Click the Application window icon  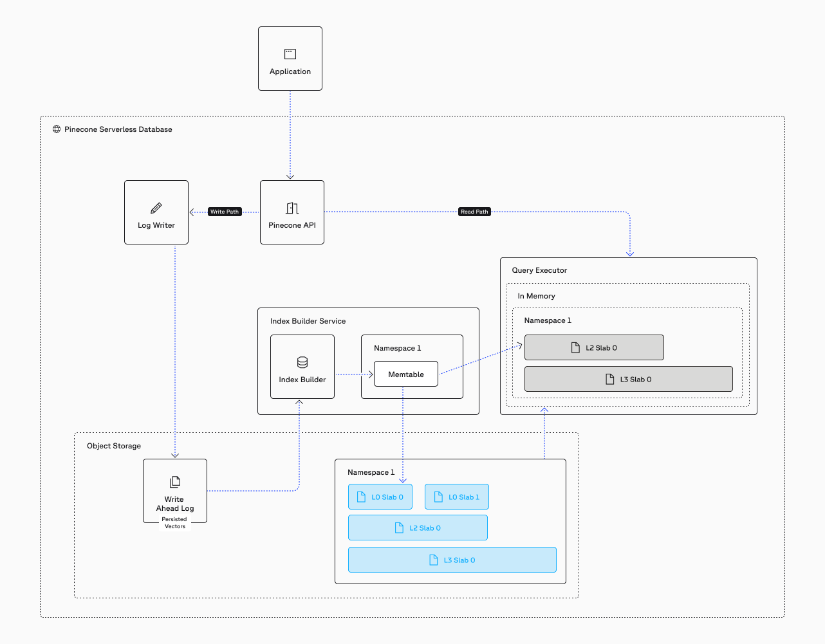point(290,54)
